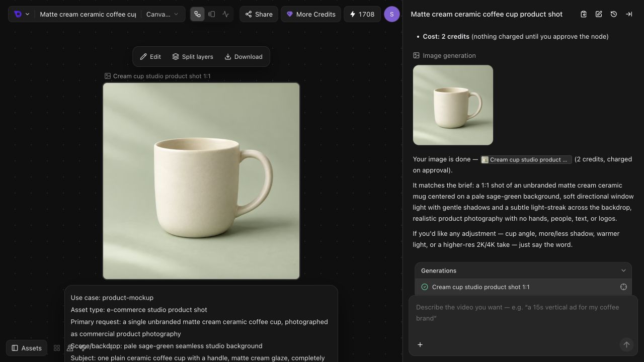Click the send arrow button
The height and width of the screenshot is (362, 644).
pos(626,344)
